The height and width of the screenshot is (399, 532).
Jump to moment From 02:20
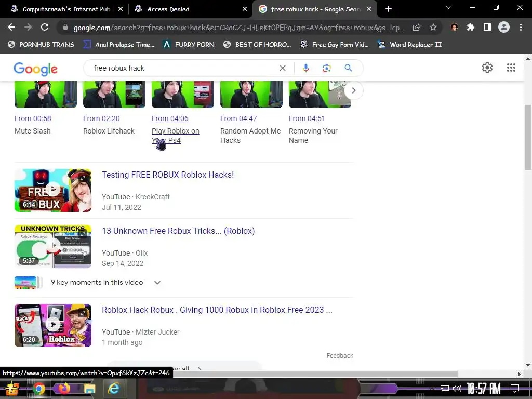(101, 118)
